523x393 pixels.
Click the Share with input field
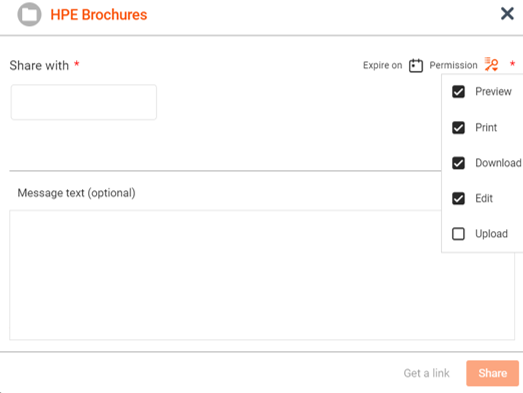(x=84, y=102)
